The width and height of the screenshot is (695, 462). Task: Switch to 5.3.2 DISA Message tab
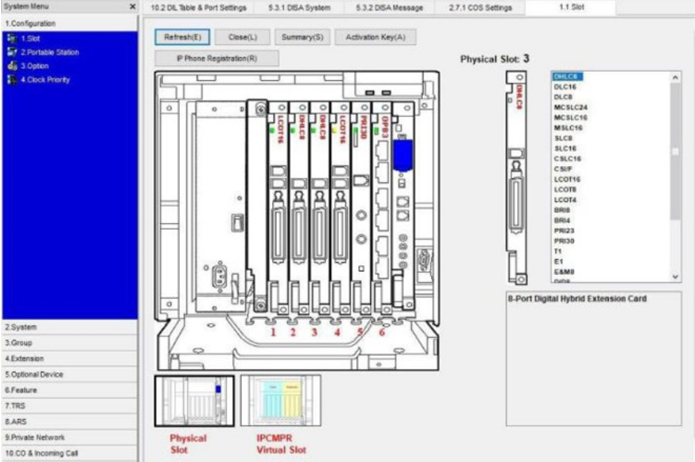pos(389,8)
